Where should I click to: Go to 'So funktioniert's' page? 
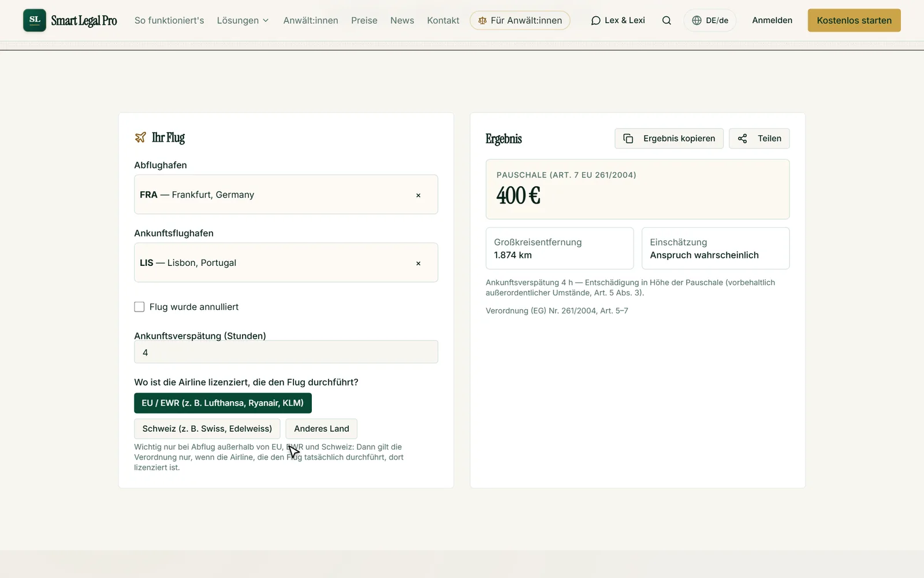(169, 20)
